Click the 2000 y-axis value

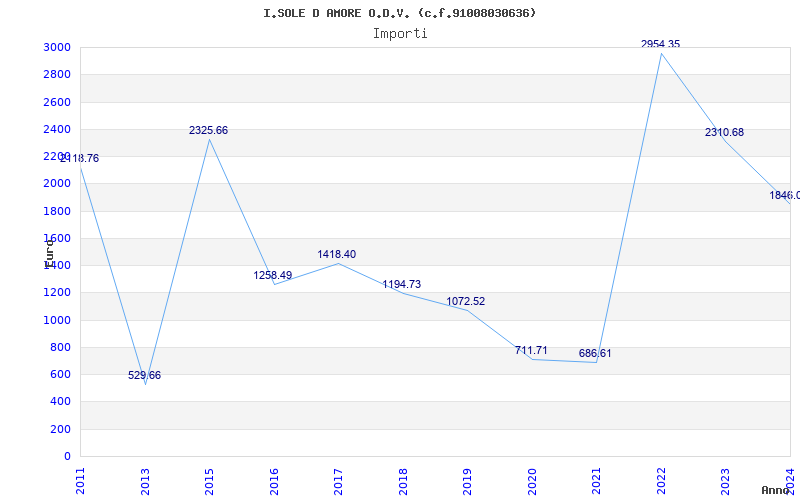pos(58,184)
